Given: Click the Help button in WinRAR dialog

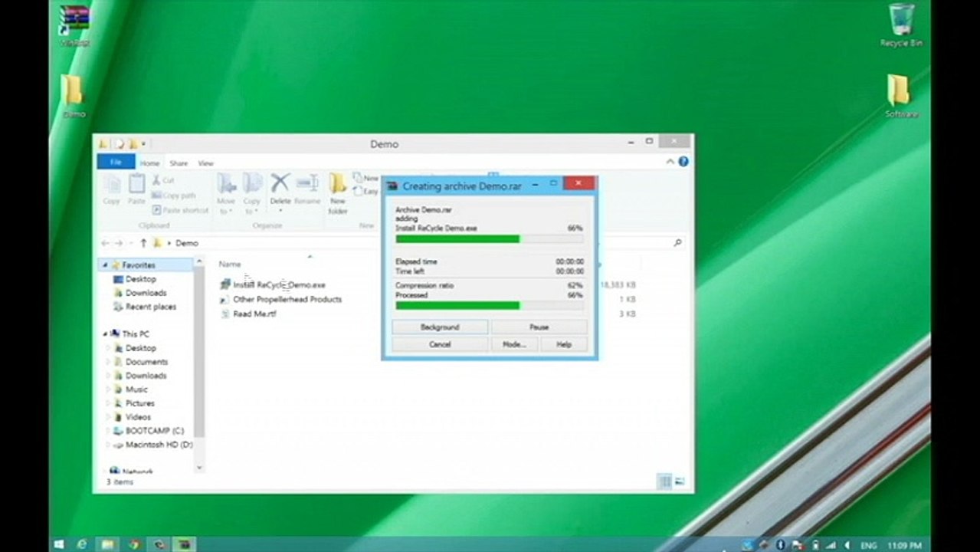Looking at the screenshot, I should coord(564,344).
